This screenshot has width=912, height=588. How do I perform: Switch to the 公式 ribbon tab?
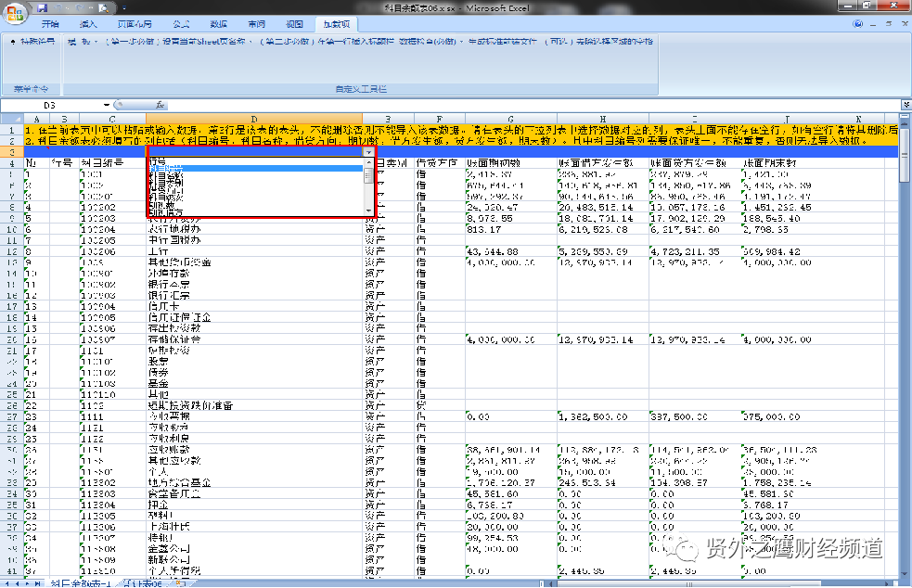click(182, 24)
